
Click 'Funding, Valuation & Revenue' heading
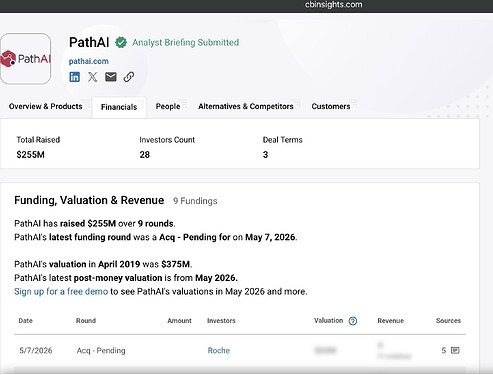(x=89, y=200)
